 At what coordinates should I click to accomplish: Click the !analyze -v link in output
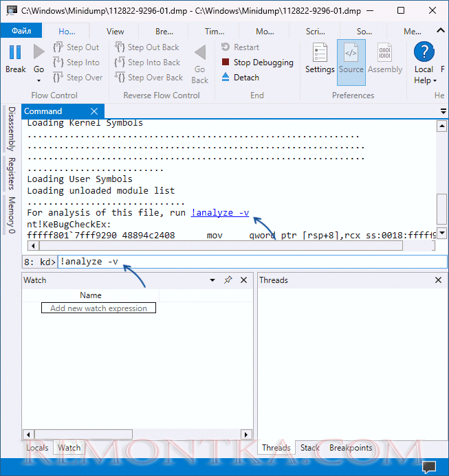click(x=220, y=213)
